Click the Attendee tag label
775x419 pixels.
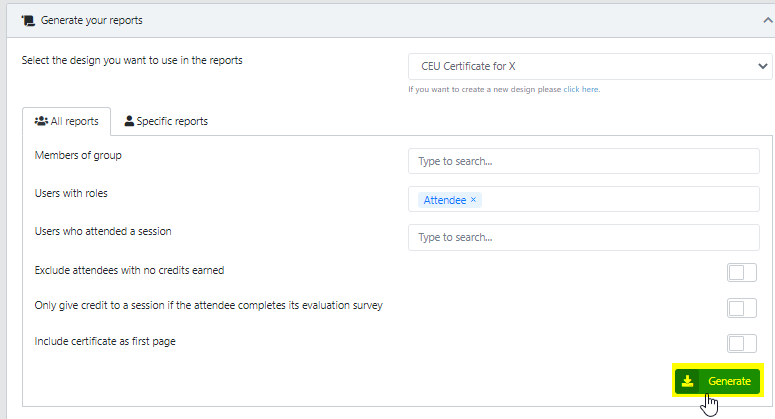444,200
